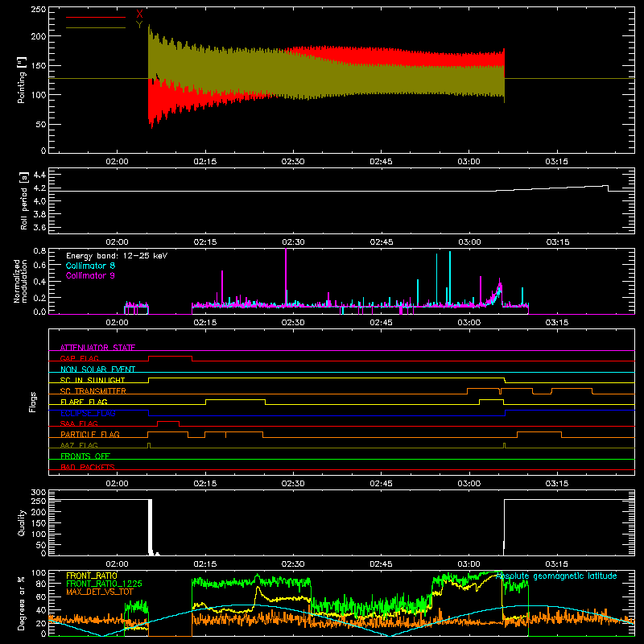Viewport: 644px width, 644px height.
Task: Select the SAA_FLAG label
Action: pyautogui.click(x=79, y=423)
